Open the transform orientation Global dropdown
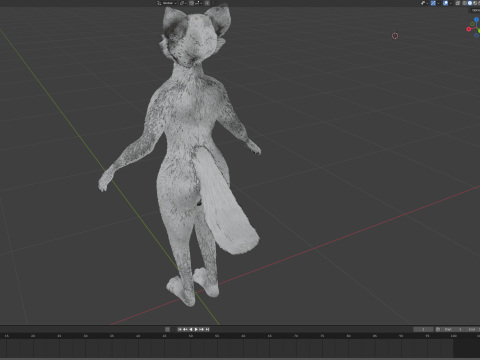 [x=167, y=3]
